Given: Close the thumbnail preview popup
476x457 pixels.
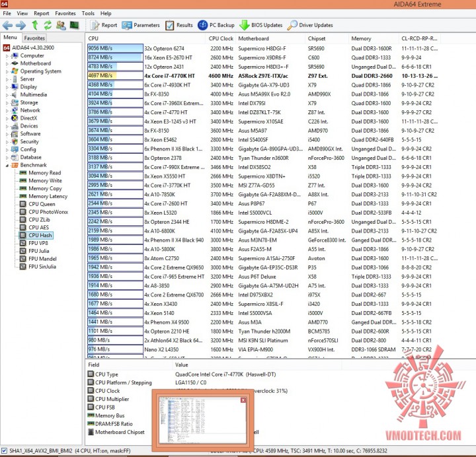Looking at the screenshot, I should [243, 400].
